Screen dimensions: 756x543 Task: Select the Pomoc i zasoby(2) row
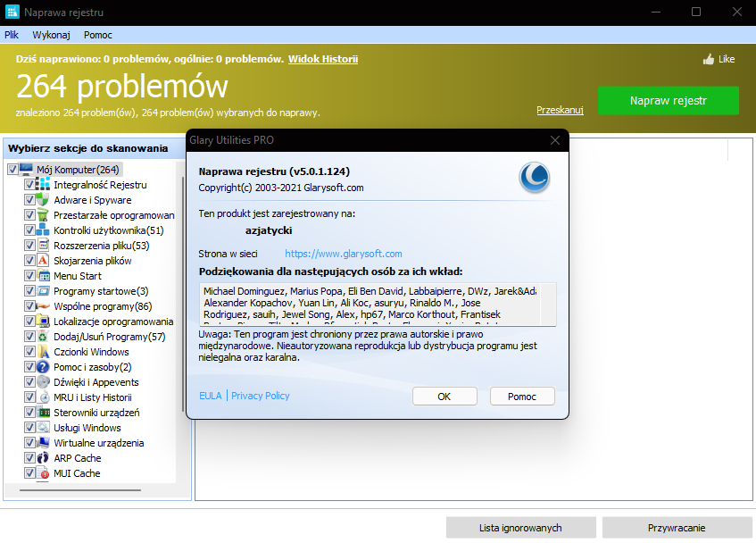tap(93, 367)
